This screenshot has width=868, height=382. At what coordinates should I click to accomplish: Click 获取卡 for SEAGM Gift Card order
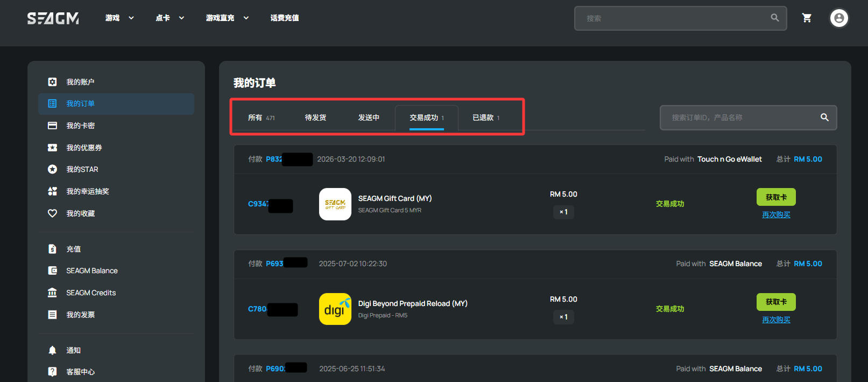[x=776, y=197]
